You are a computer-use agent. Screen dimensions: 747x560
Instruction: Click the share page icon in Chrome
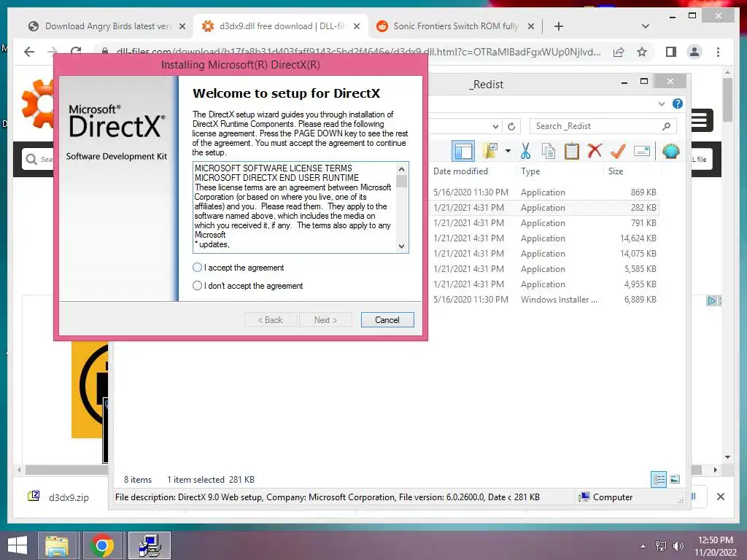coord(619,52)
